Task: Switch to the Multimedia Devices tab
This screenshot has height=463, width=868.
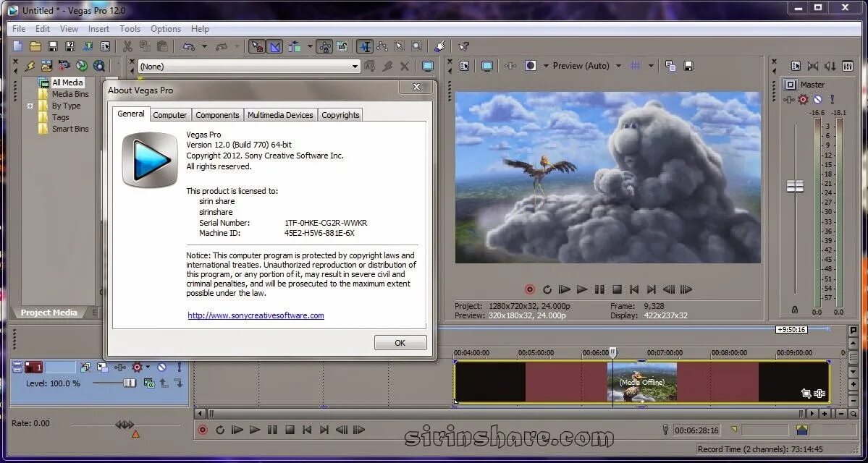Action: point(280,115)
